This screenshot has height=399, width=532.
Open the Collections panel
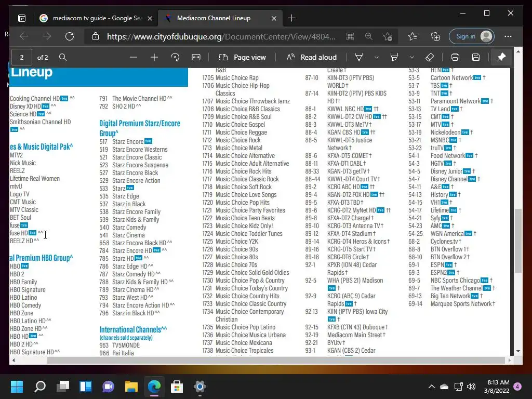click(x=435, y=36)
